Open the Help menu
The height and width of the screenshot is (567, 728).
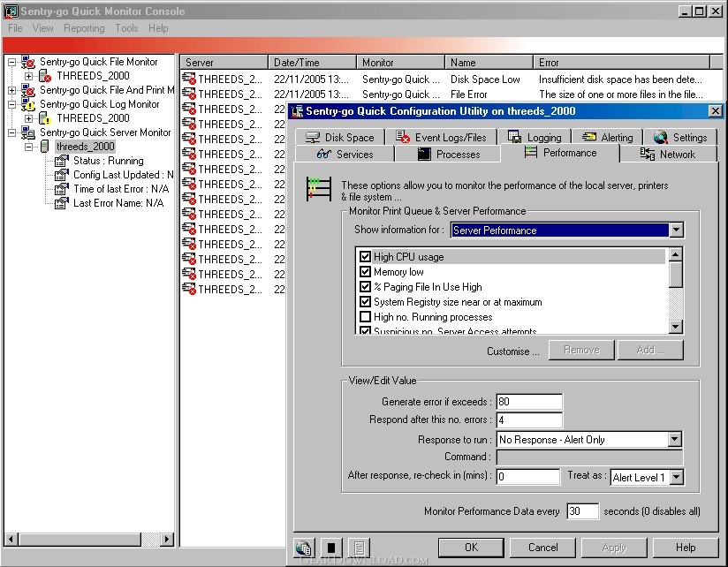point(158,28)
